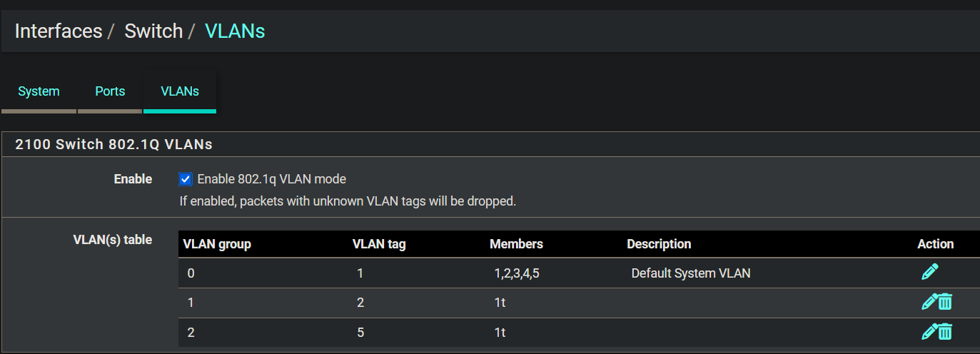Click the VLAN tag column header
The height and width of the screenshot is (354, 980).
(x=379, y=244)
